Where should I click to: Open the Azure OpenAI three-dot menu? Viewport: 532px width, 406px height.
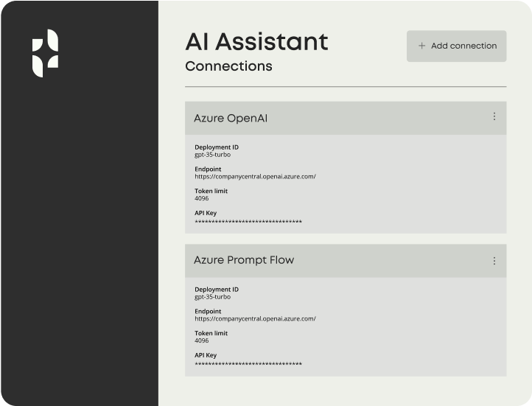(x=494, y=116)
